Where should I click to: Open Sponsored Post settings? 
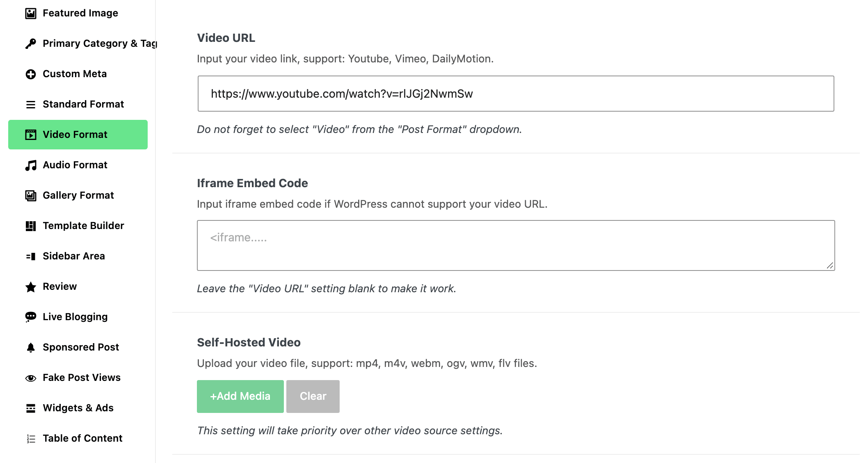78,347
